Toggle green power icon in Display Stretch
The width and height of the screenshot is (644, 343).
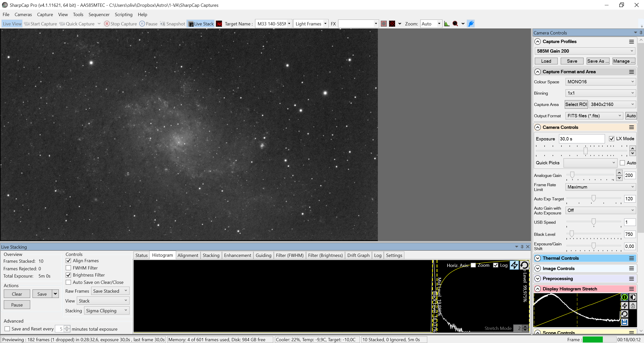pos(625,297)
